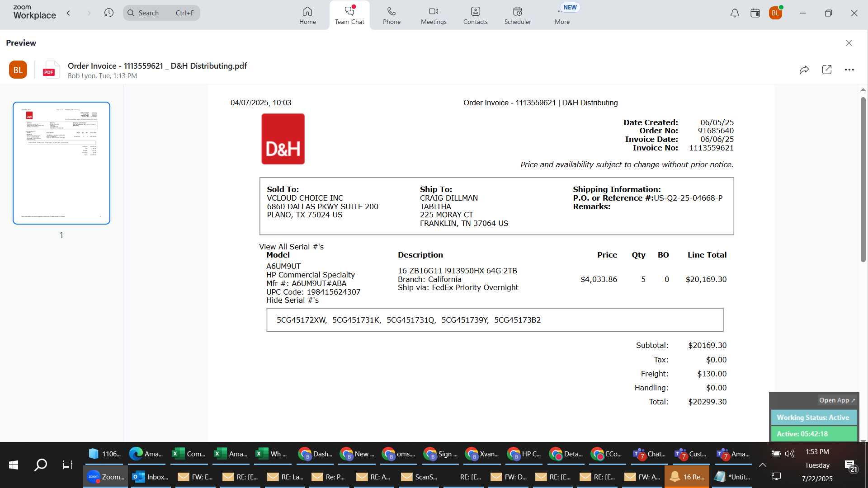Switch to the Edge Ama... taskbar window
This screenshot has width=868, height=488.
pyautogui.click(x=146, y=454)
